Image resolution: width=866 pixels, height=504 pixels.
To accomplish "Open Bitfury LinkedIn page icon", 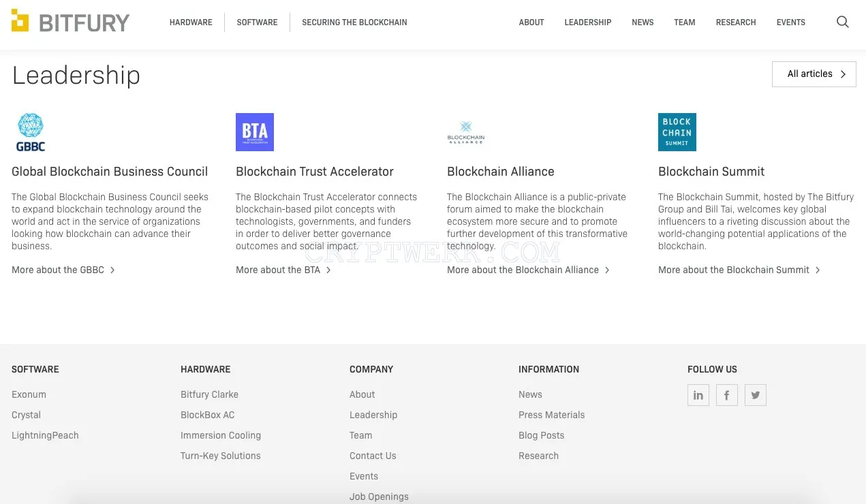I will [x=698, y=395].
